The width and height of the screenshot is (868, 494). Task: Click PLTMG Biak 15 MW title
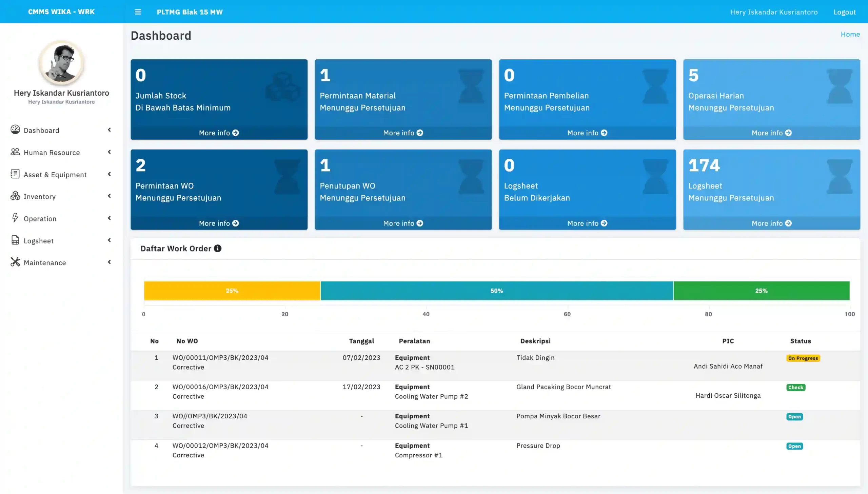tap(190, 12)
